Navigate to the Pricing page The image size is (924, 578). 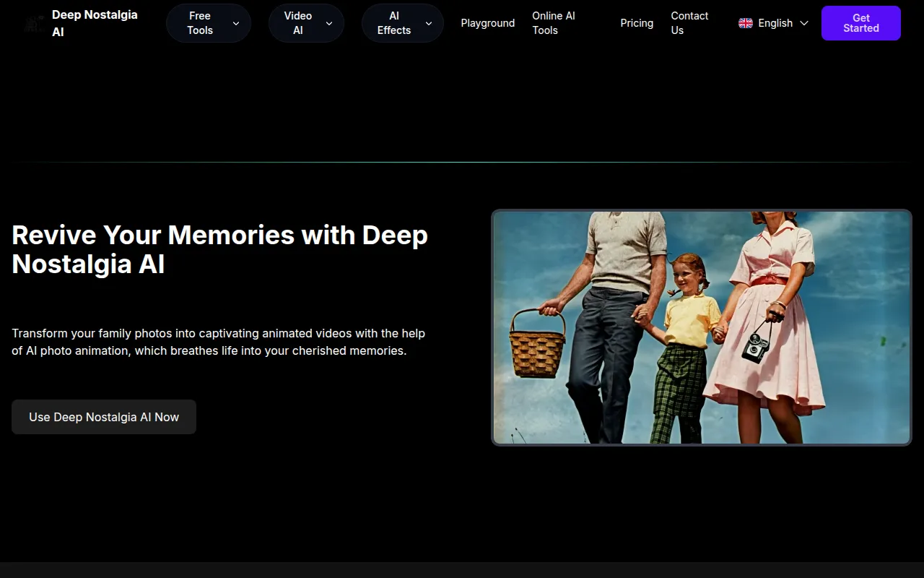pos(637,23)
